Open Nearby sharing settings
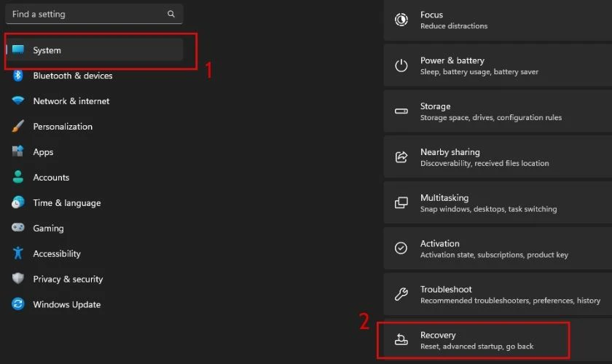This screenshot has height=364, width=612. pos(498,157)
